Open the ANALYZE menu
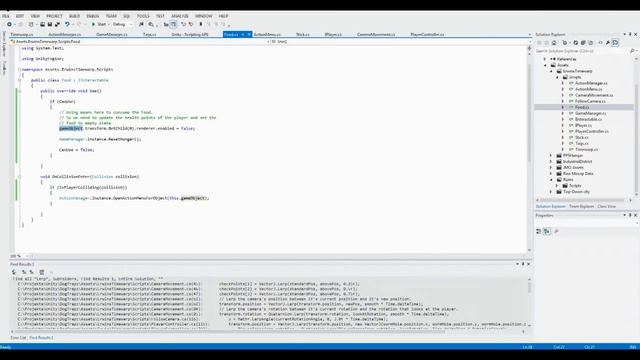 180,16
